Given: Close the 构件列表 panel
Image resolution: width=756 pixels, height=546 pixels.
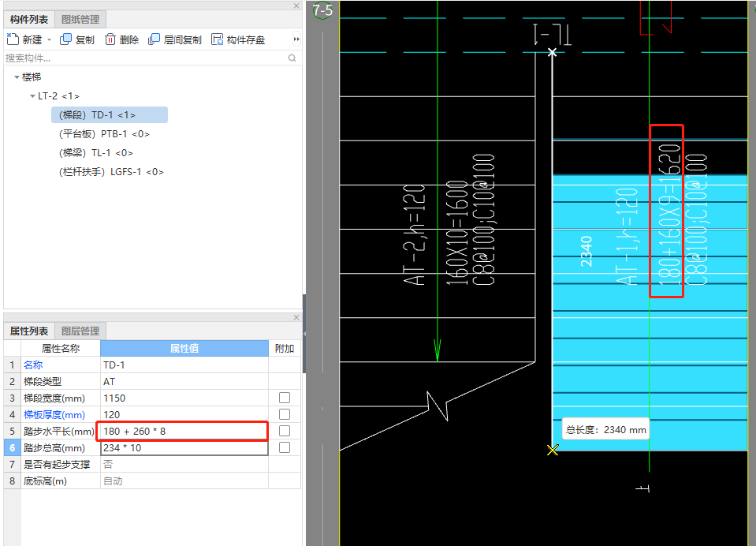Looking at the screenshot, I should 296,6.
